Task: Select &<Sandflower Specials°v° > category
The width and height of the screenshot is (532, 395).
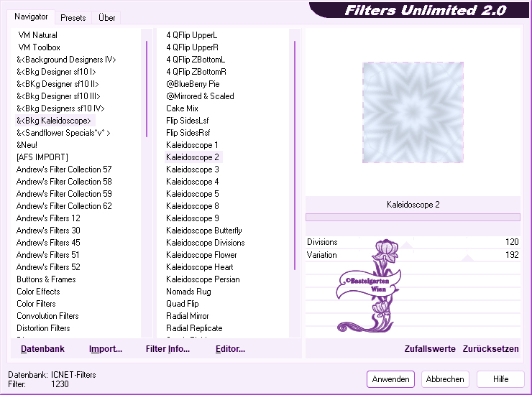Action: (63, 133)
